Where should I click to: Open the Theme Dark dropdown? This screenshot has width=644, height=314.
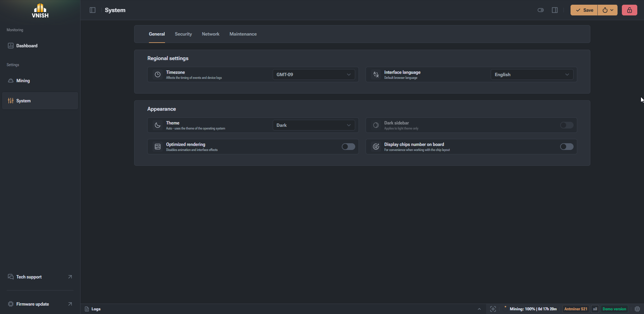pos(314,125)
